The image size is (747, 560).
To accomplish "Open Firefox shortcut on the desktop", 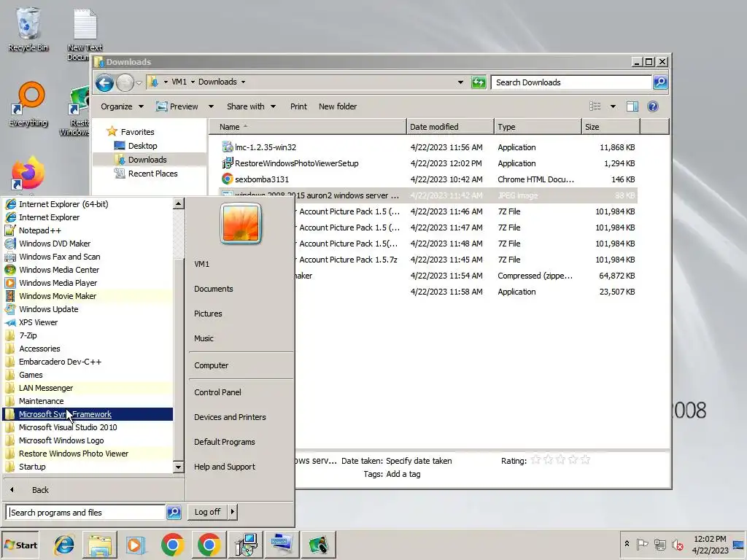I will (x=28, y=174).
